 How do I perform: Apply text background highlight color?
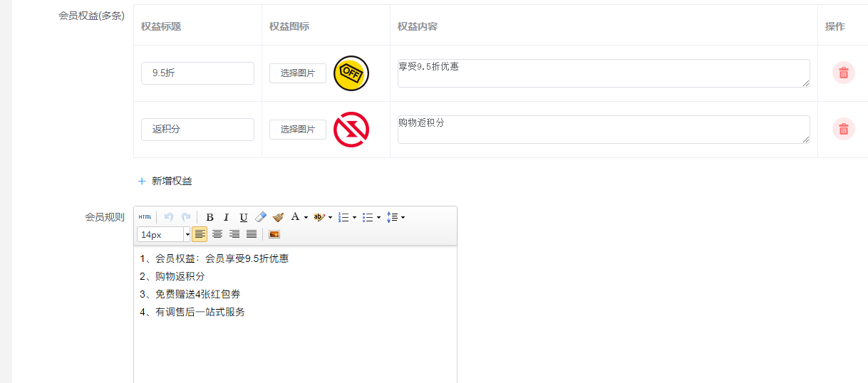coord(319,217)
